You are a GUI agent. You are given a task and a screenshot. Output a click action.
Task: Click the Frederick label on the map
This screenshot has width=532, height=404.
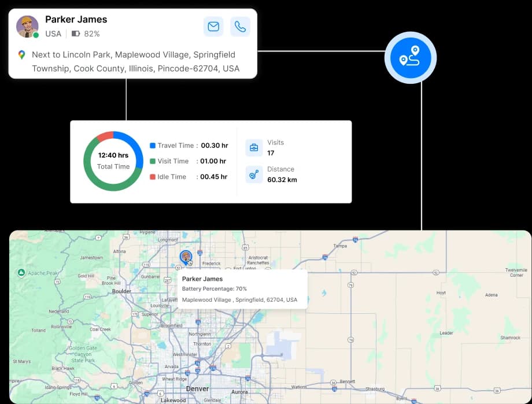212,263
